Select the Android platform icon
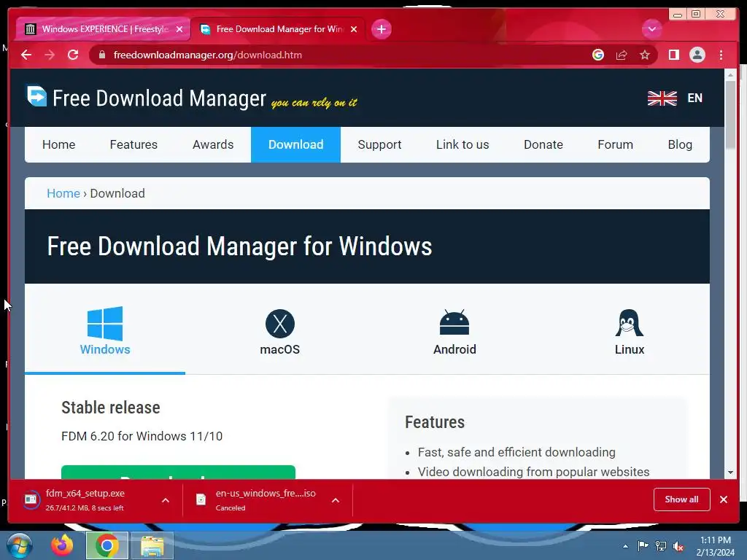This screenshot has width=747, height=560. tap(454, 323)
